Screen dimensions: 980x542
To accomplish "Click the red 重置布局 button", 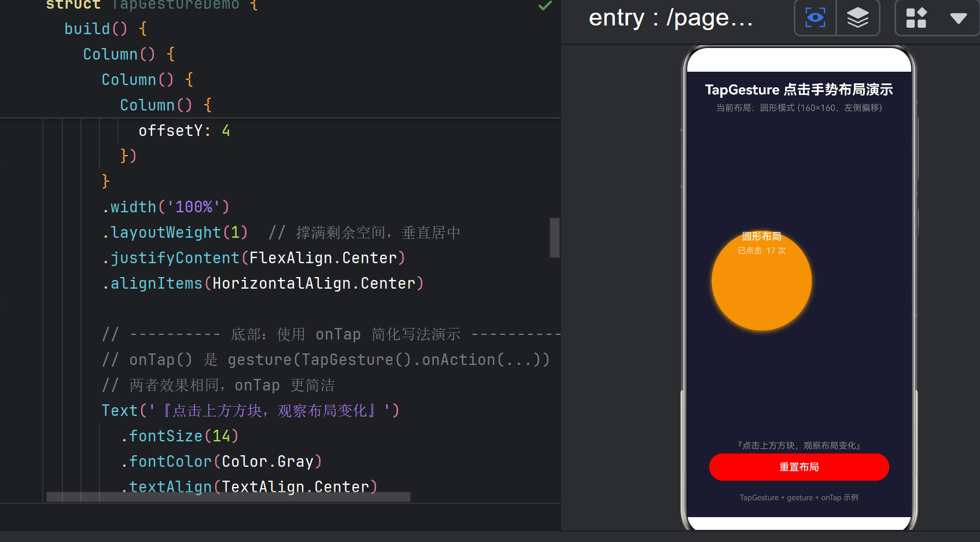I will pos(799,467).
